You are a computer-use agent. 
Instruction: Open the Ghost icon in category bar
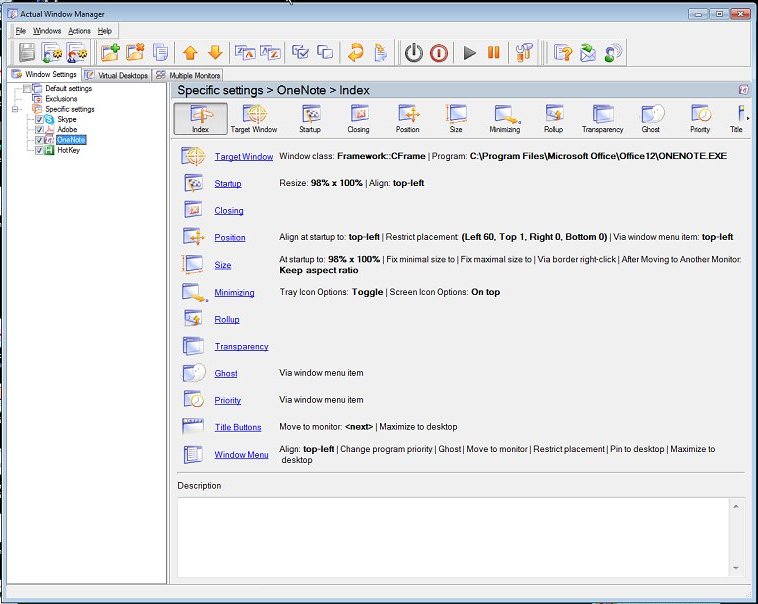[651, 118]
